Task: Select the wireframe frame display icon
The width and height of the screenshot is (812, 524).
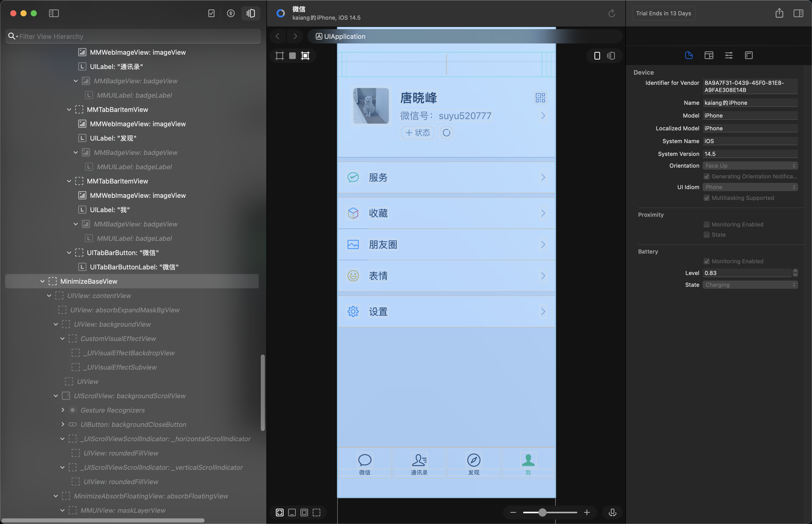Action: pos(280,55)
